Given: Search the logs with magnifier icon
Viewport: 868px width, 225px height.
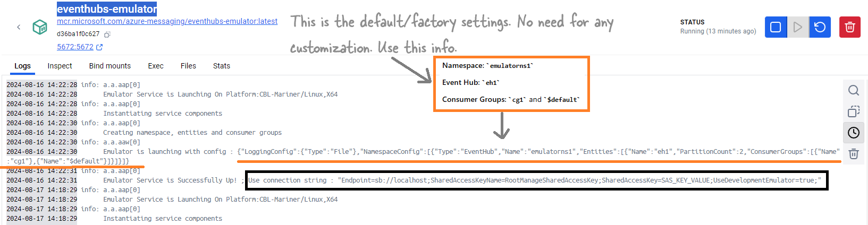Looking at the screenshot, I should 854,90.
